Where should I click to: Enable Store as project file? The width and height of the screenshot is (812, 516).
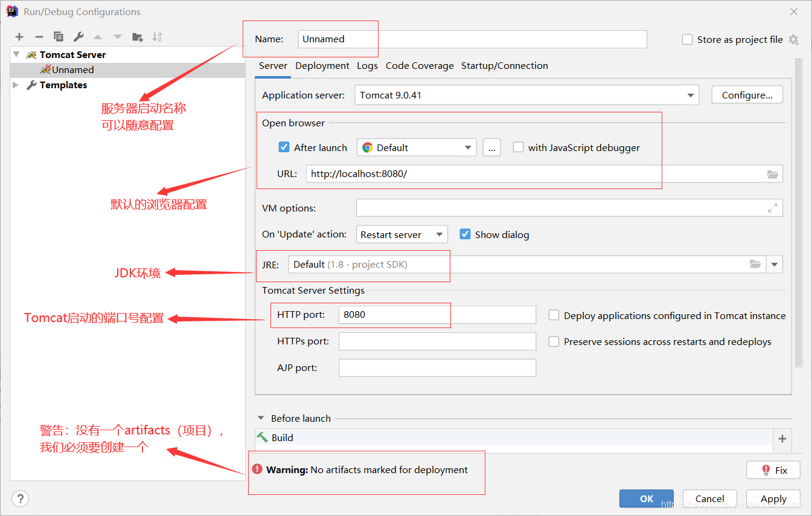(x=687, y=39)
